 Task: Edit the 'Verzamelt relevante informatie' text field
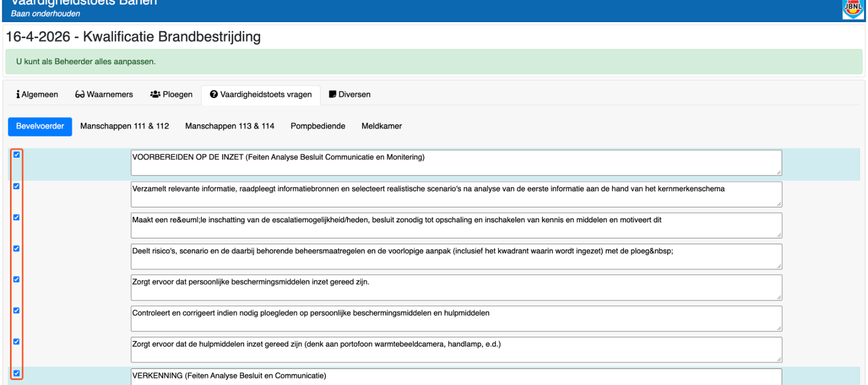[456, 194]
